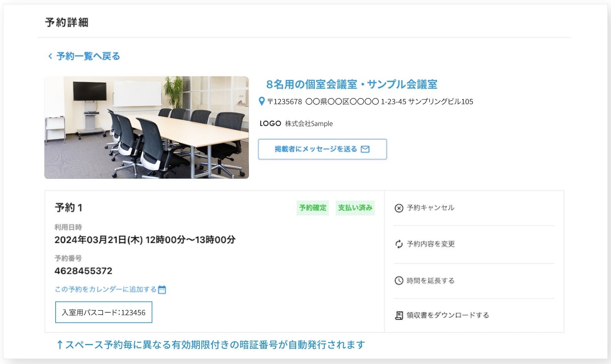Click the 株式会社Sample company name
611x364 pixels.
(x=309, y=124)
